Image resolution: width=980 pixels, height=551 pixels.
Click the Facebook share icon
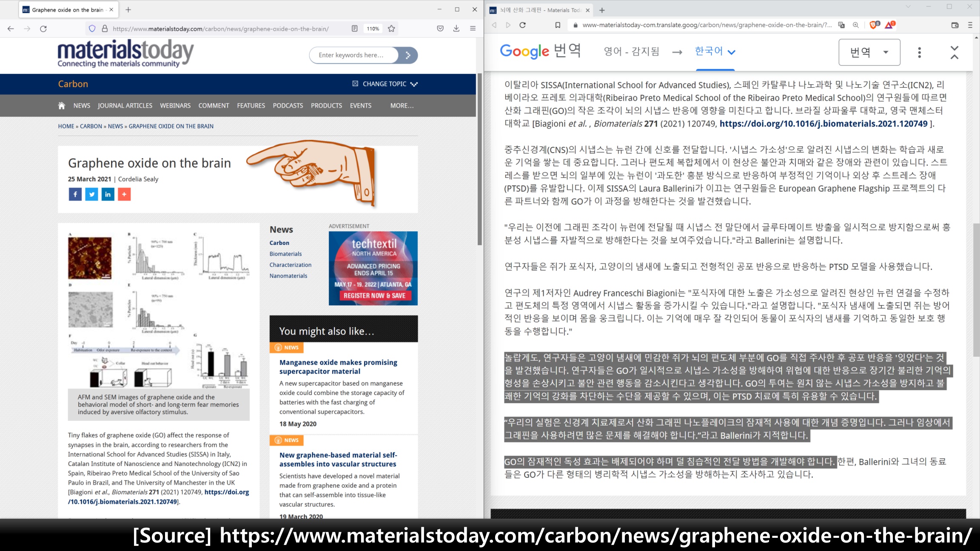[75, 194]
